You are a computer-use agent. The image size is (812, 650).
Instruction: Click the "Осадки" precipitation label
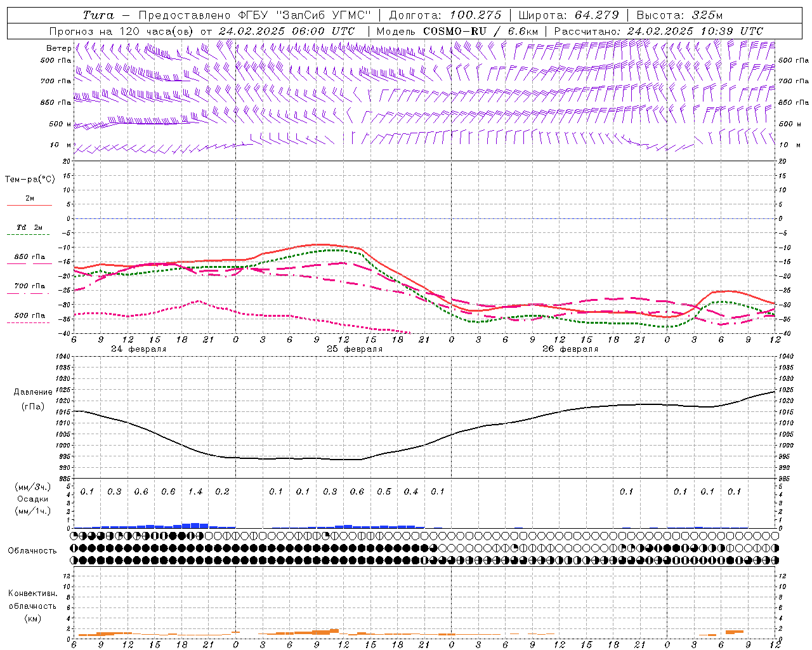click(32, 499)
